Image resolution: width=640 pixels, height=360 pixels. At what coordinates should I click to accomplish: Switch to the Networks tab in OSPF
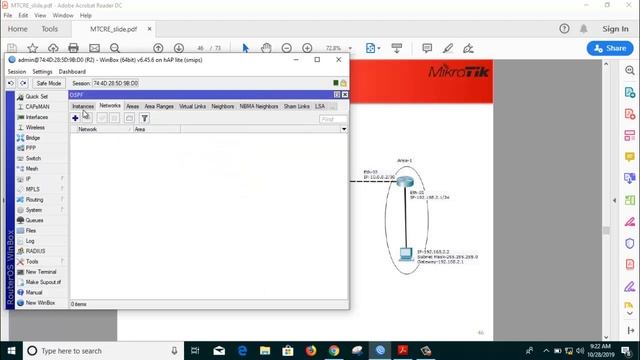(110, 106)
